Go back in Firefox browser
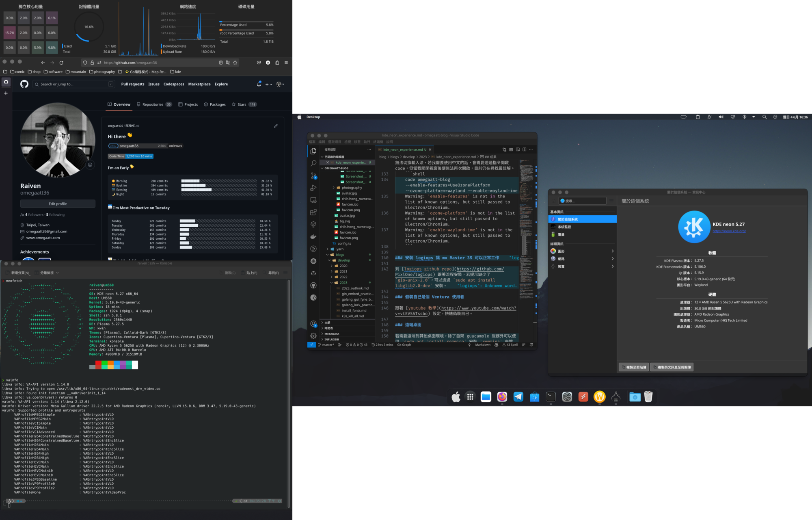This screenshot has height=520, width=812. (43, 63)
